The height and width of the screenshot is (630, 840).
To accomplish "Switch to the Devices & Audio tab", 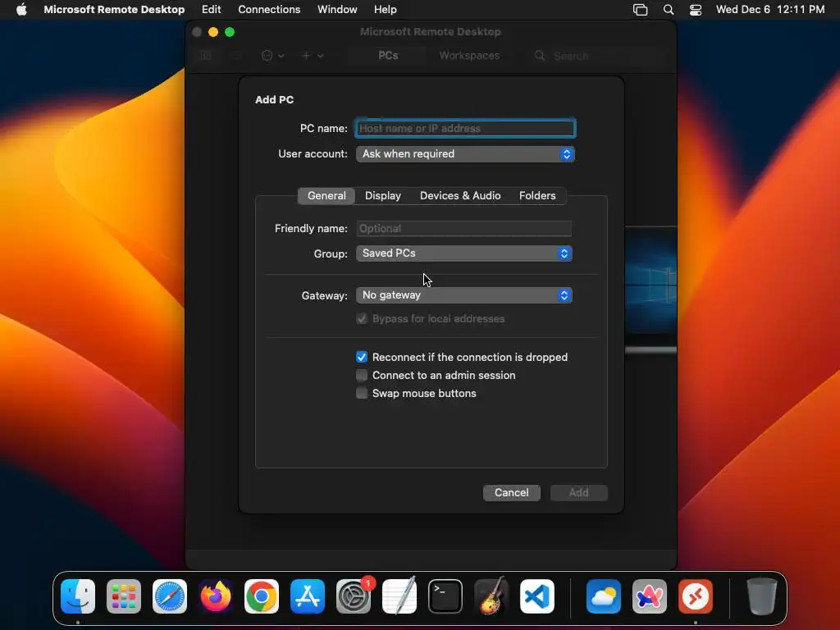I will coord(460,195).
